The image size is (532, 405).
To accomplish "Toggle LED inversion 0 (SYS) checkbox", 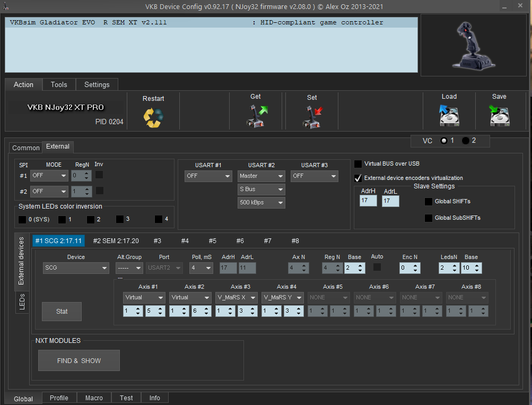I will (22, 220).
